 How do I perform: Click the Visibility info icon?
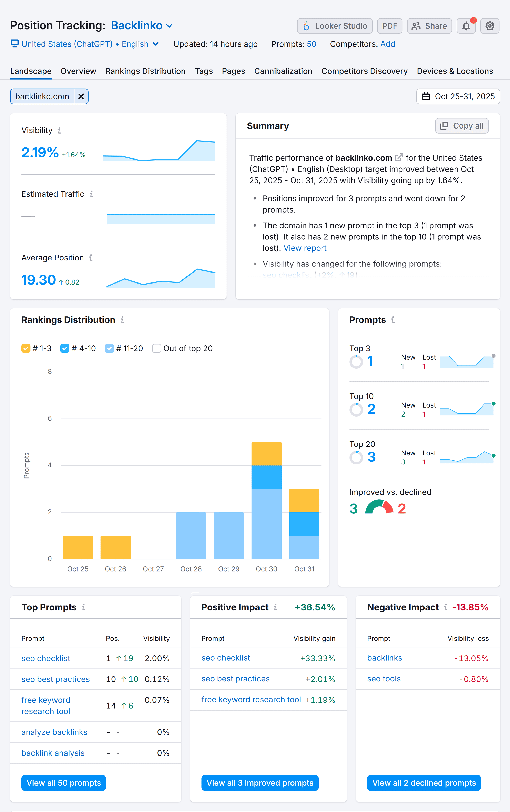coord(59,131)
